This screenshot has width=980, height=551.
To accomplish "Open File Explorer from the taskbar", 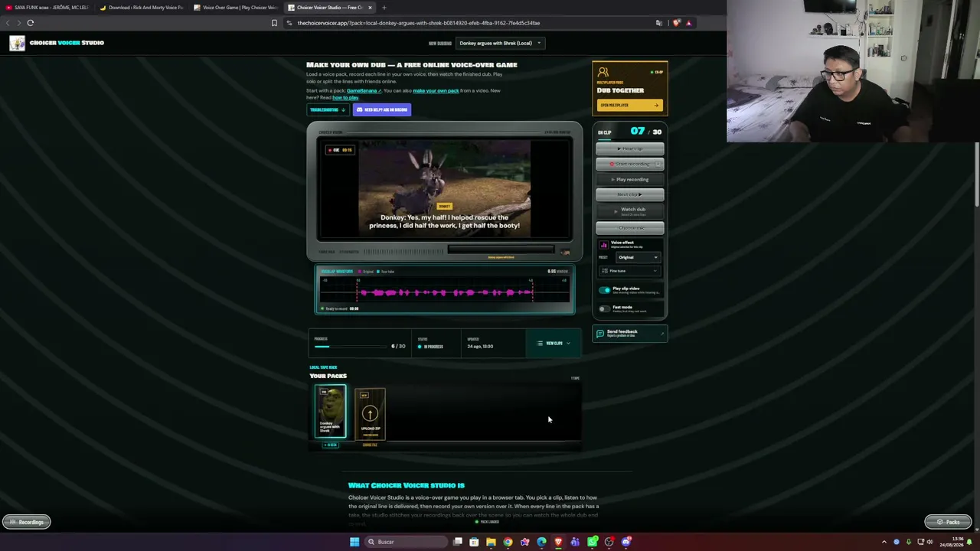I will tap(491, 542).
